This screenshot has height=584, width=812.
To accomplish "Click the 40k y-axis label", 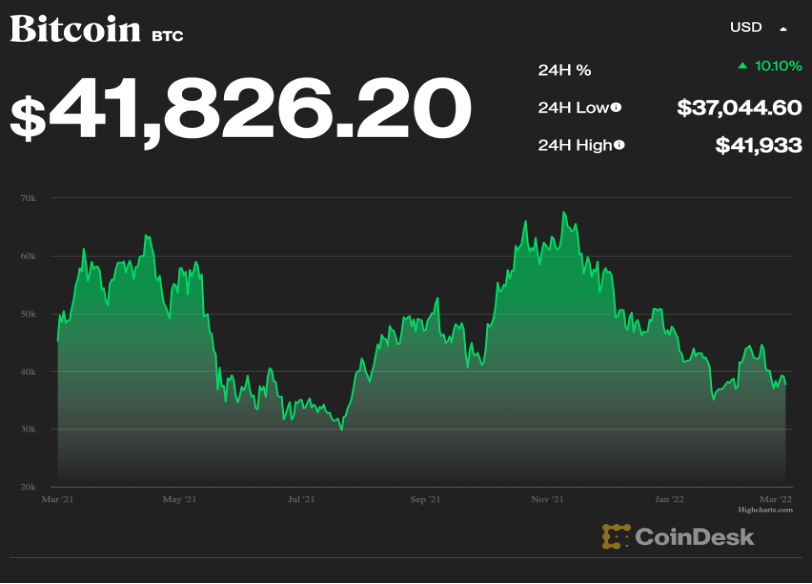I will [x=28, y=372].
